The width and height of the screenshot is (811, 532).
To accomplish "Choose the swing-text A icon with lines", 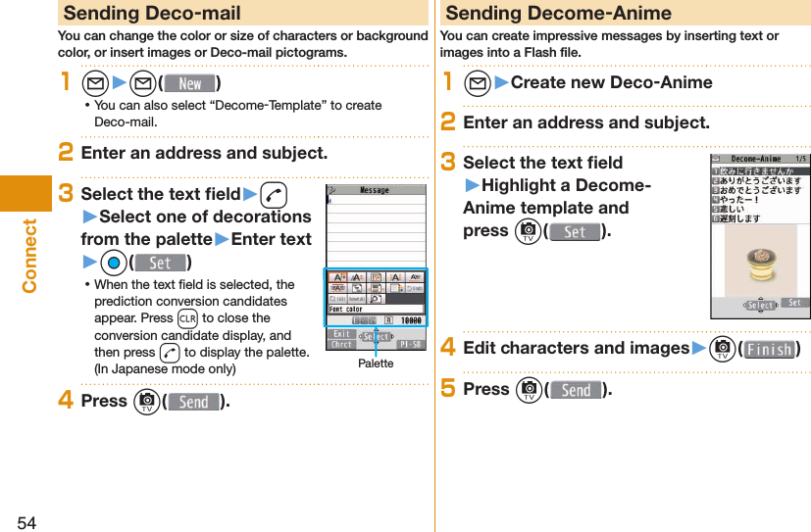I will pos(337,288).
